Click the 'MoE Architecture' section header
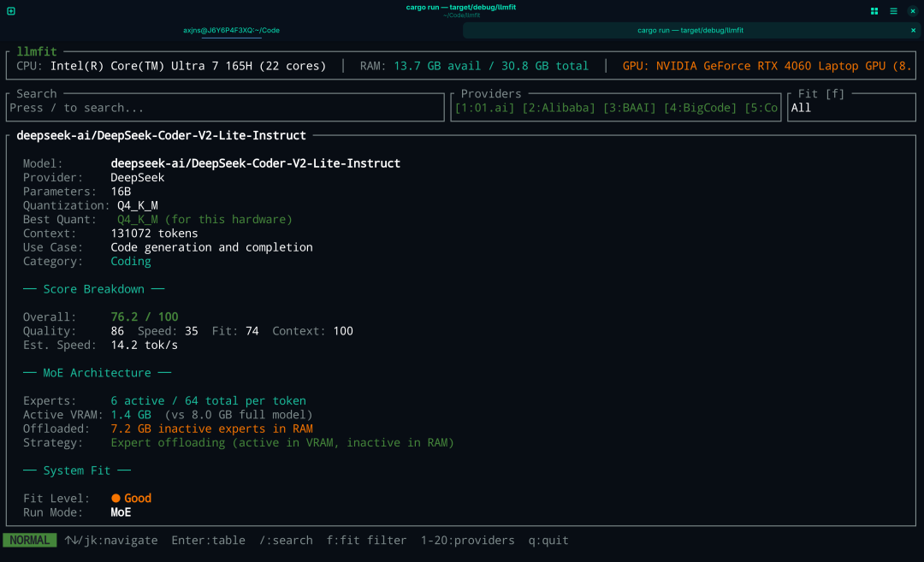The width and height of the screenshot is (924, 562). pos(97,373)
